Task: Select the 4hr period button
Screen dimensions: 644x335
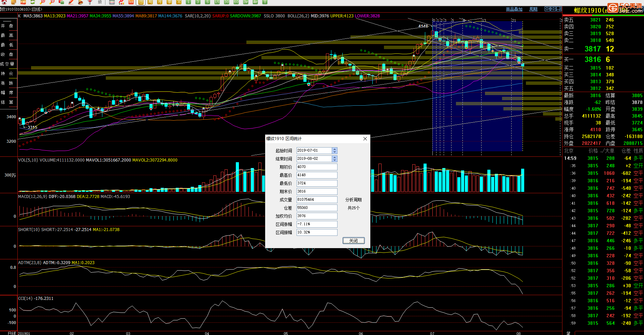Action: pos(255,2)
